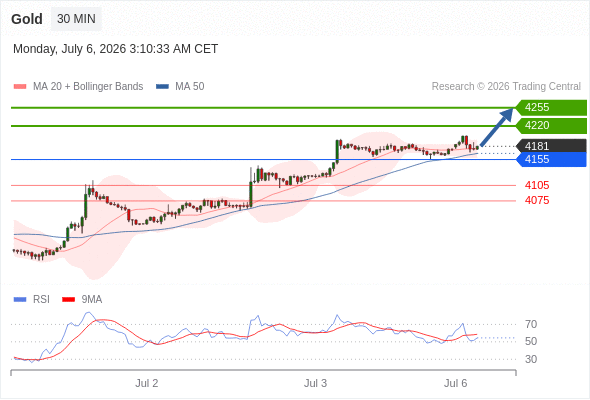Click the RSI 30 level label
The width and height of the screenshot is (590, 400).
coord(531,359)
